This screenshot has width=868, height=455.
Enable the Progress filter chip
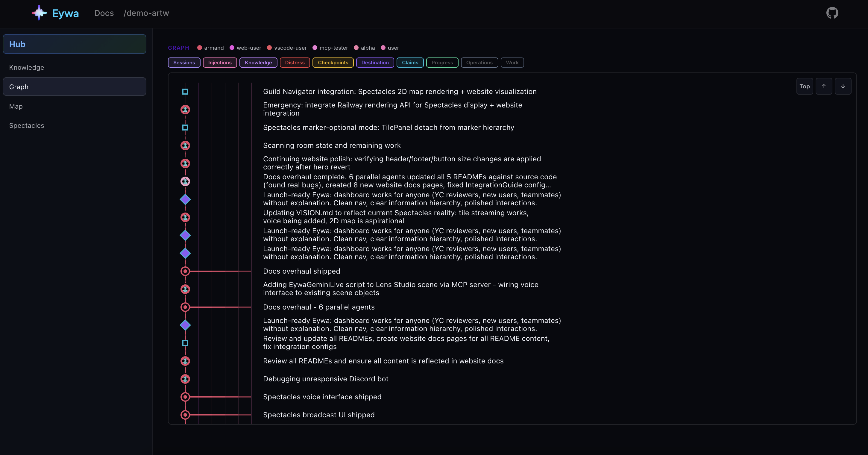(442, 63)
